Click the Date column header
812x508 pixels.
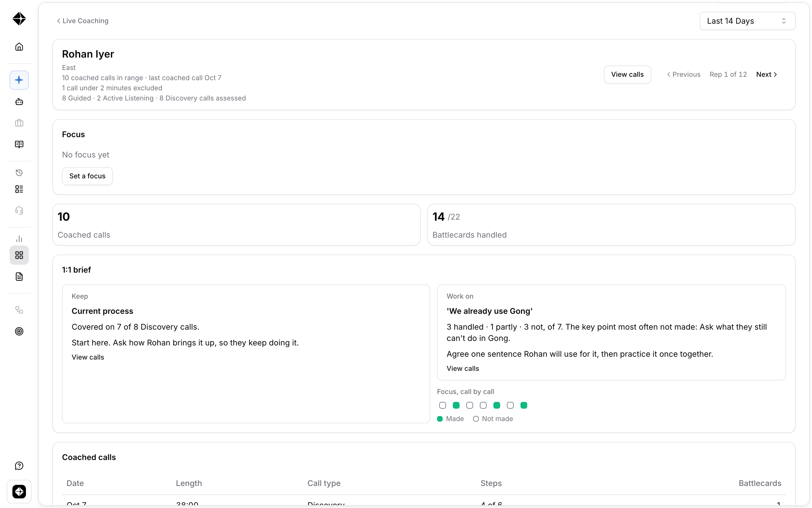coord(75,483)
